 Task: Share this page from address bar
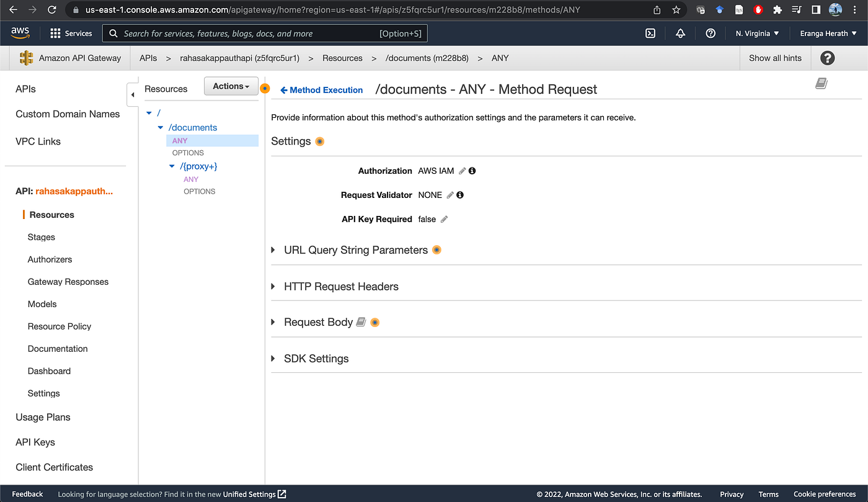[x=657, y=10]
